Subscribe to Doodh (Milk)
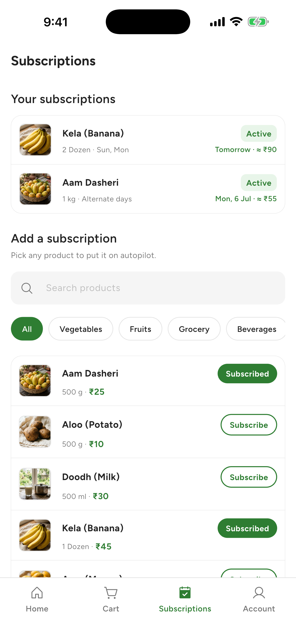This screenshot has height=644, width=296. tap(249, 477)
